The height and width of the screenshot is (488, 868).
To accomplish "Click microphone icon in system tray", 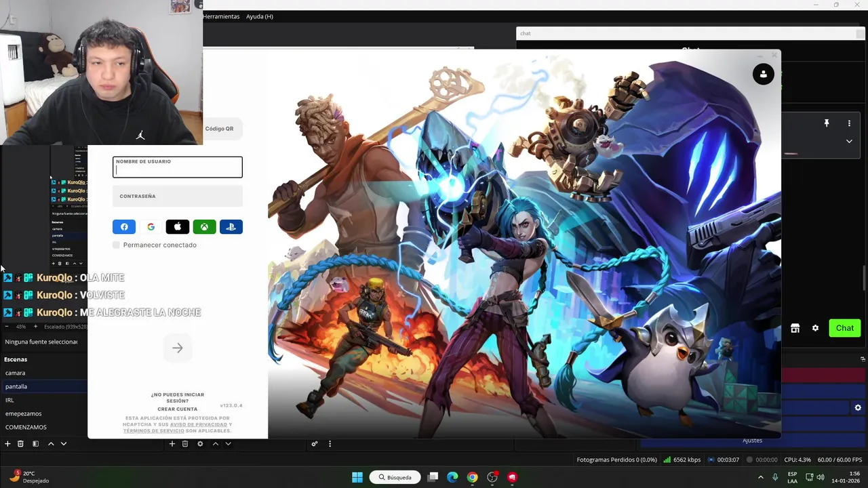I will tap(775, 477).
